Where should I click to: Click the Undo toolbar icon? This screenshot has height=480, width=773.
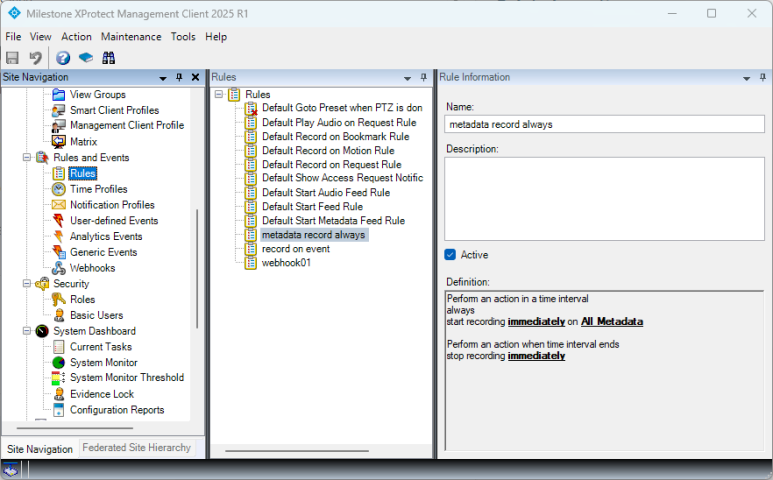click(36, 58)
